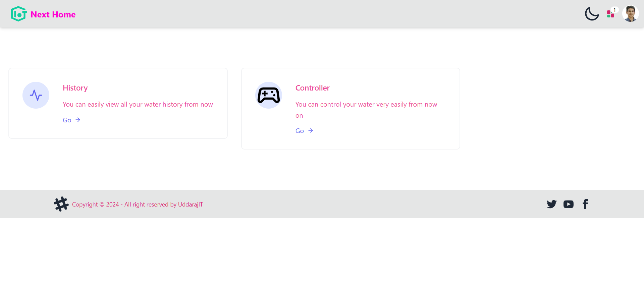The image size is (644, 291).
Task: Open the Next Home brand link
Action: point(53,15)
